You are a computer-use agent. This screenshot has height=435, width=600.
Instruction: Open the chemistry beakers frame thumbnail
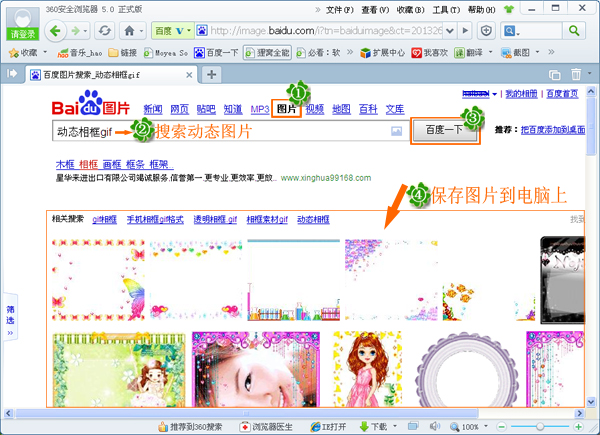point(293,280)
